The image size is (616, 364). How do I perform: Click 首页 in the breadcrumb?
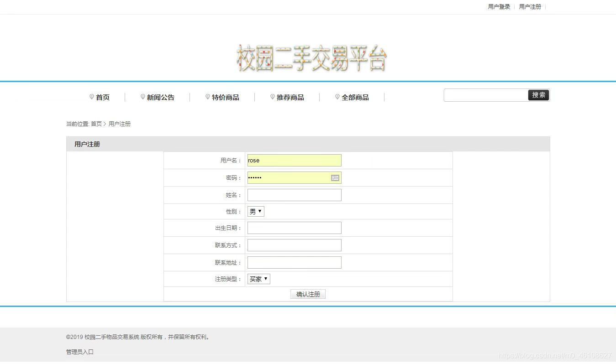(x=96, y=124)
